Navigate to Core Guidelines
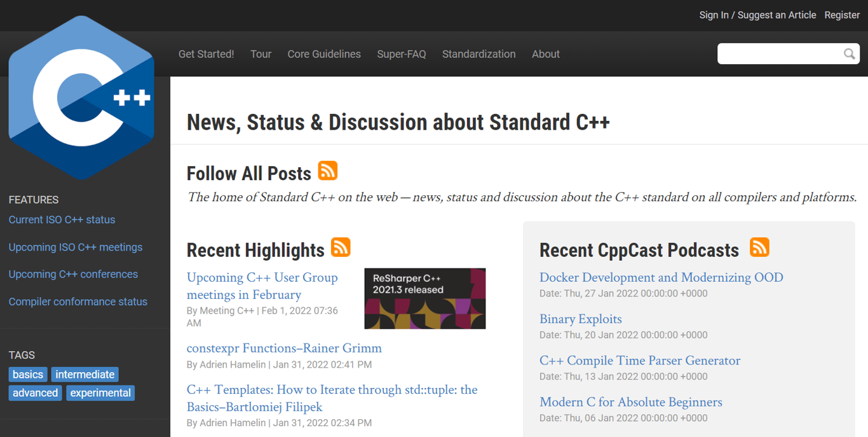Image resolution: width=868 pixels, height=437 pixels. 324,54
